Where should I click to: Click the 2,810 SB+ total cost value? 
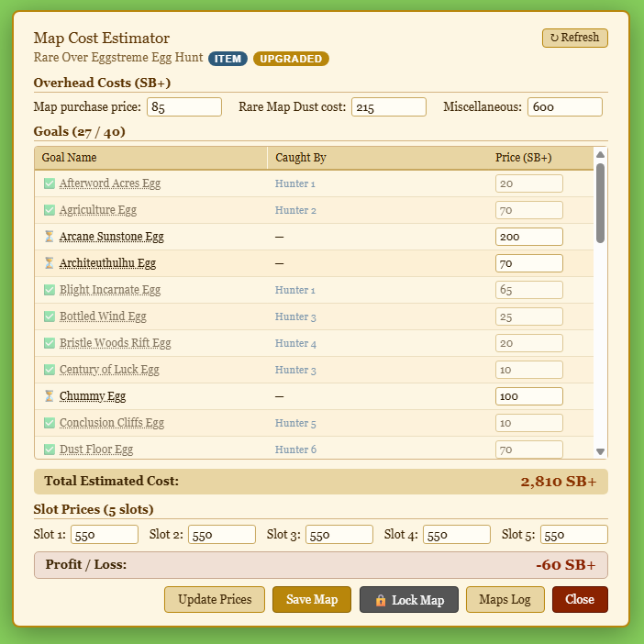click(x=558, y=482)
